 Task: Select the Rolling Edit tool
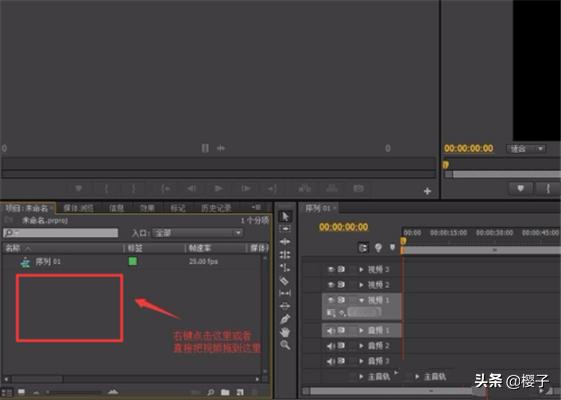pyautogui.click(x=285, y=255)
